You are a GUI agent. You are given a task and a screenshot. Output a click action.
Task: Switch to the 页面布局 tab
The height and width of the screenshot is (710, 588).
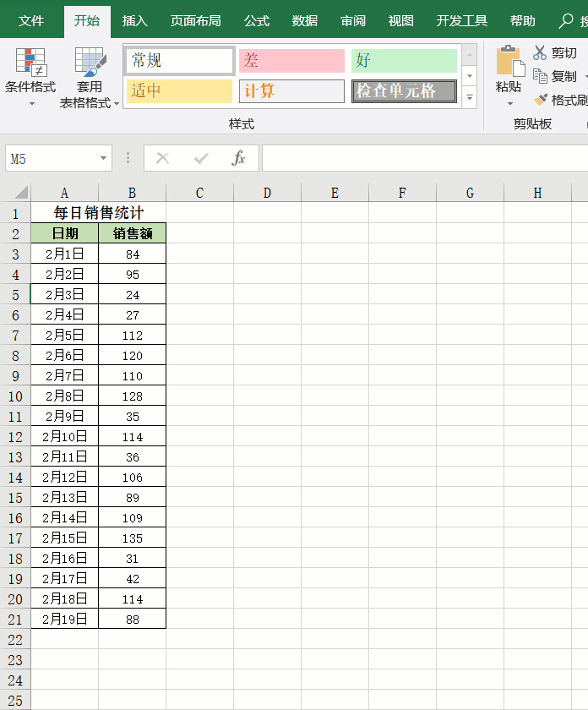point(195,21)
